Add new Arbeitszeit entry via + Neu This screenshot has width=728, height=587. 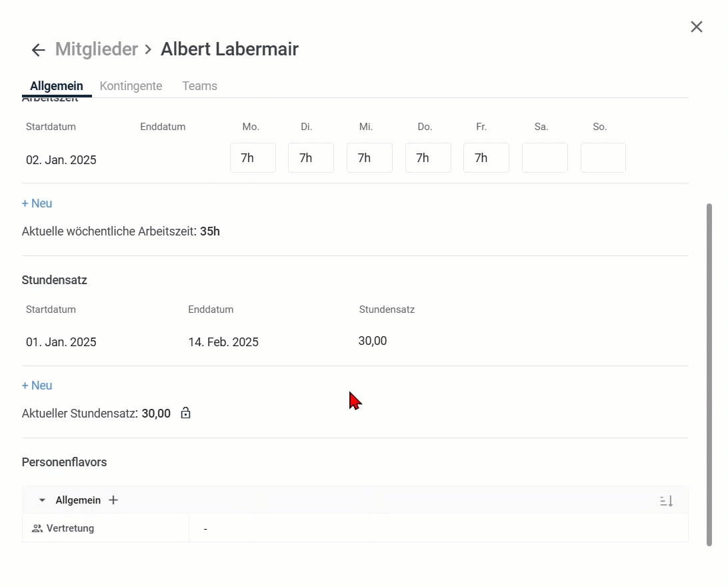click(37, 203)
